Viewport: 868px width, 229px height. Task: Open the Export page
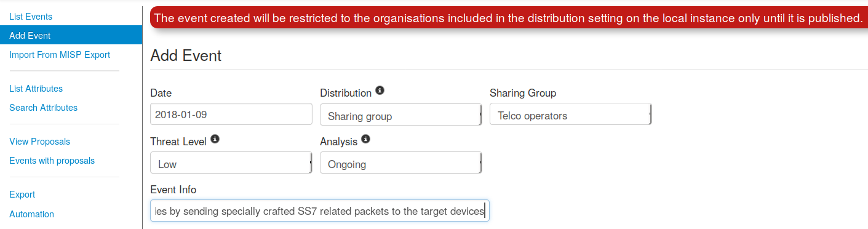[x=22, y=195]
